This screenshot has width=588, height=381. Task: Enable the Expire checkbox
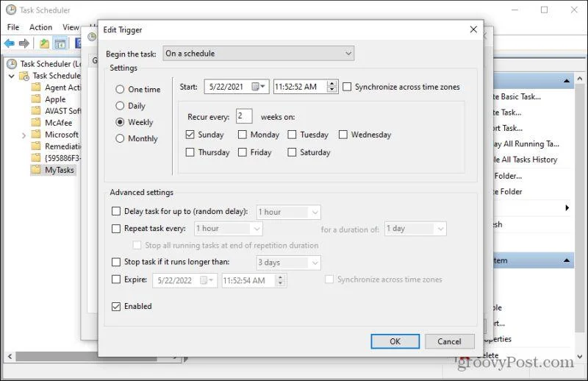click(116, 279)
